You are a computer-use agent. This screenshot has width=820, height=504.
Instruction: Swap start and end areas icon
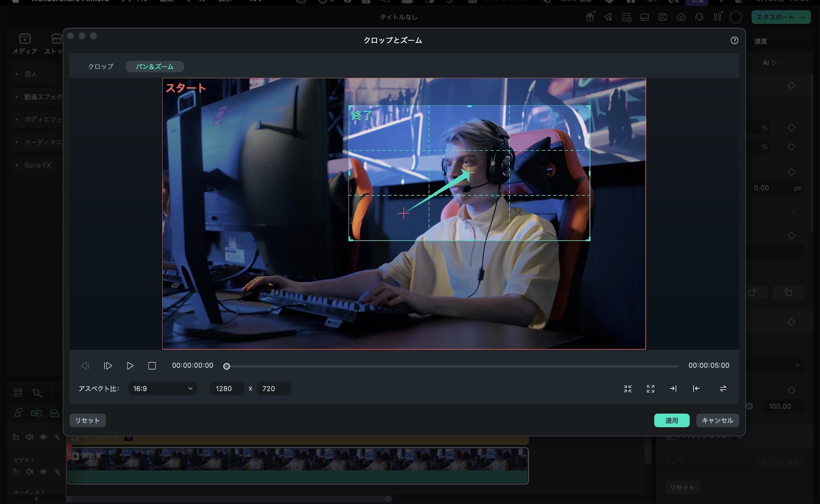point(723,389)
